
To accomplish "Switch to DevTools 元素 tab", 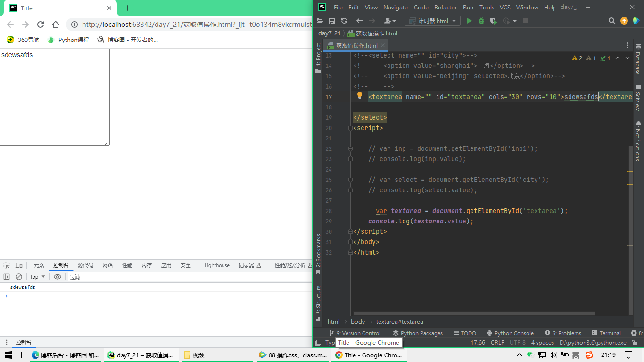I will coord(39,265).
